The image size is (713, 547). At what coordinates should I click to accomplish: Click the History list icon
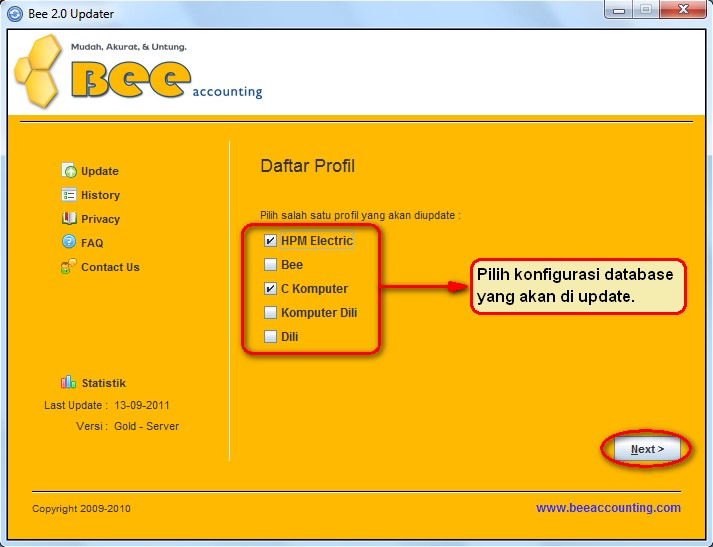[69, 195]
